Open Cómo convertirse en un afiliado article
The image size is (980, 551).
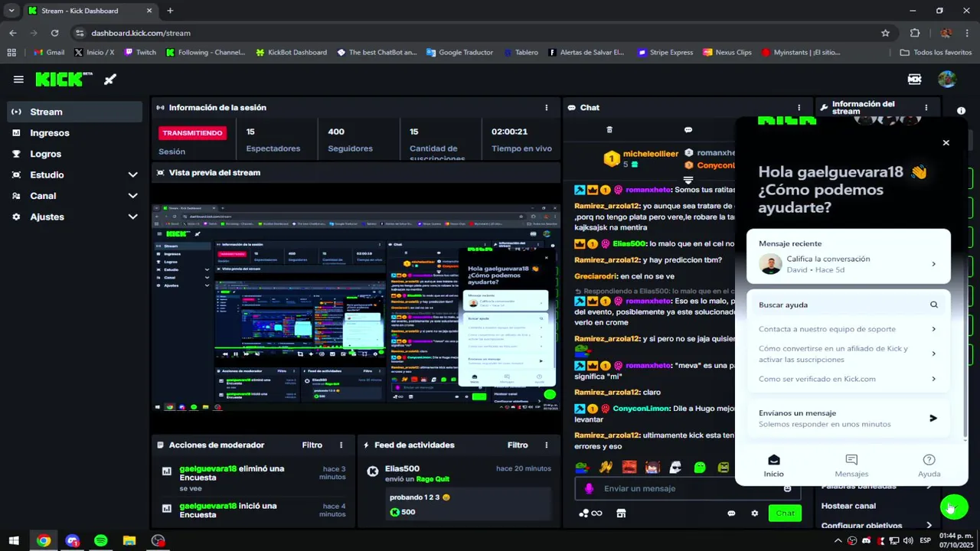tap(848, 354)
